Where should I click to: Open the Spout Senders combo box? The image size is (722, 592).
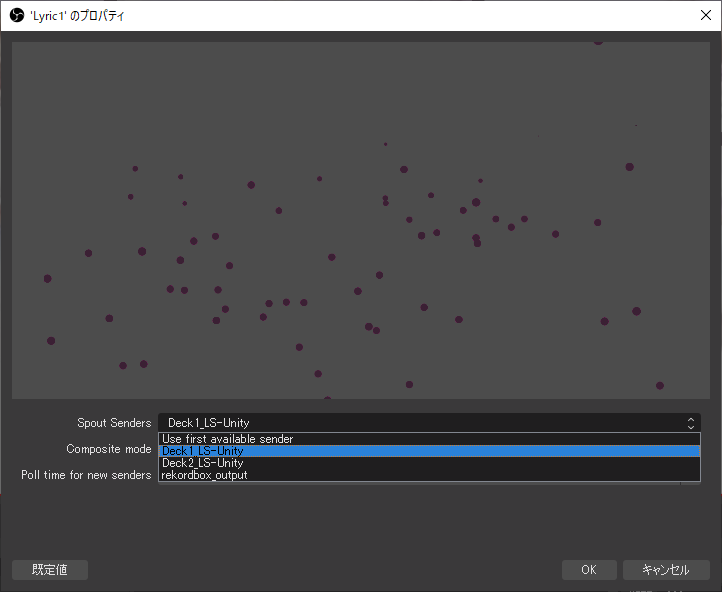click(429, 423)
